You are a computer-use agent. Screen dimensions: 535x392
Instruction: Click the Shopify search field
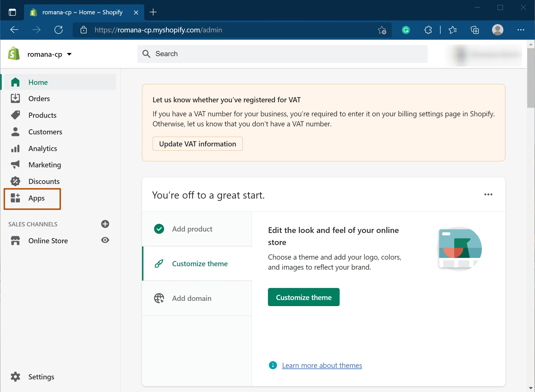pos(283,54)
